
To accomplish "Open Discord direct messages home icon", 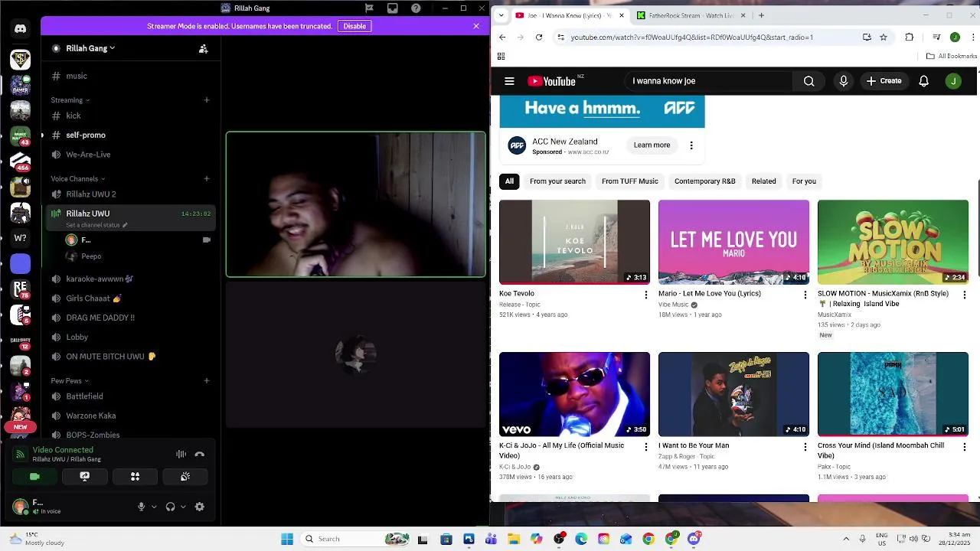I will click(x=20, y=28).
